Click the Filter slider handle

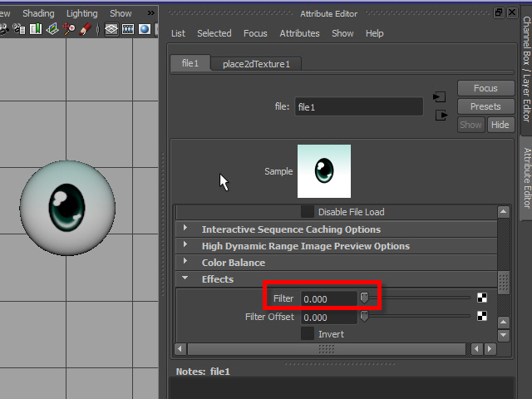click(x=364, y=298)
